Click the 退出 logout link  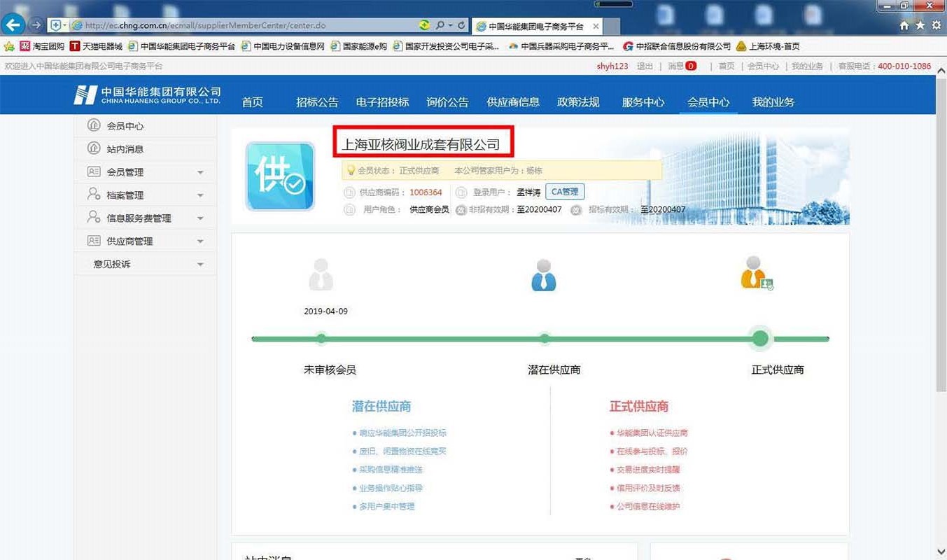(645, 66)
